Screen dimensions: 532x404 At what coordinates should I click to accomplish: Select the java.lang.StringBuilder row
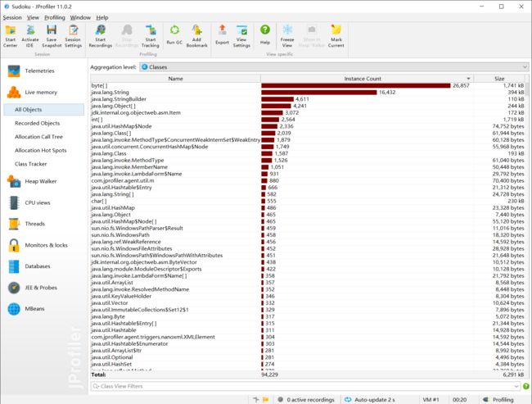click(x=308, y=99)
